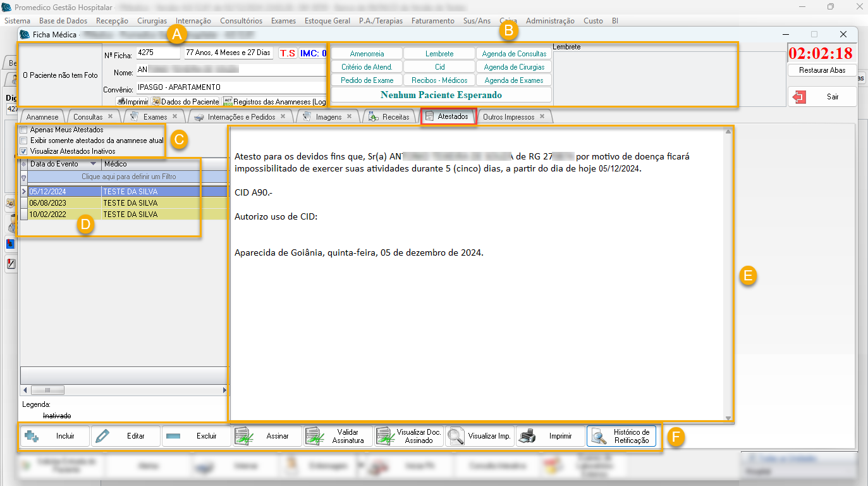Screen dimensions: 868x486
Task: Check Exibir somente atestados da anamnese atual
Action: 24,140
